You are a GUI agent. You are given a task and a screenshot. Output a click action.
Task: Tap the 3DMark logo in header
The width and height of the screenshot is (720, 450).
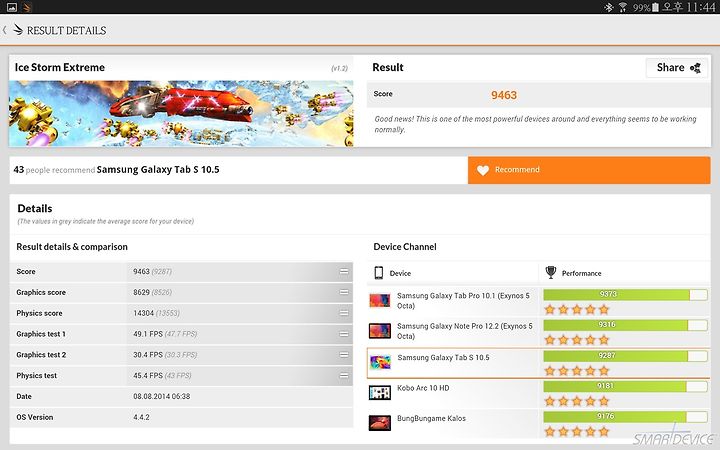[x=18, y=30]
